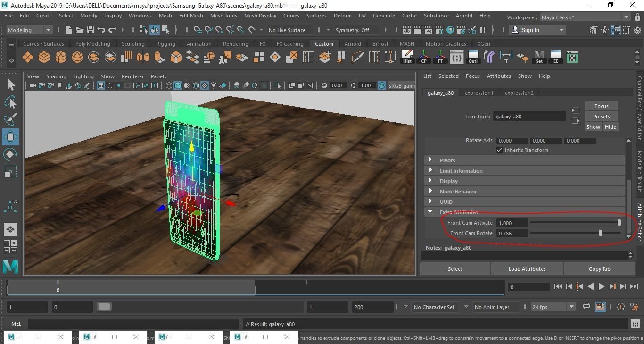Redo the last undone action
Image resolution: width=644 pixels, height=344 pixels.
pyautogui.click(x=112, y=30)
